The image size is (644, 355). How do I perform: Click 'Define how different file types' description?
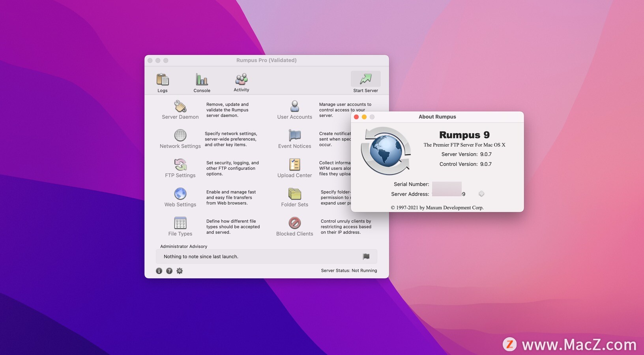click(233, 227)
